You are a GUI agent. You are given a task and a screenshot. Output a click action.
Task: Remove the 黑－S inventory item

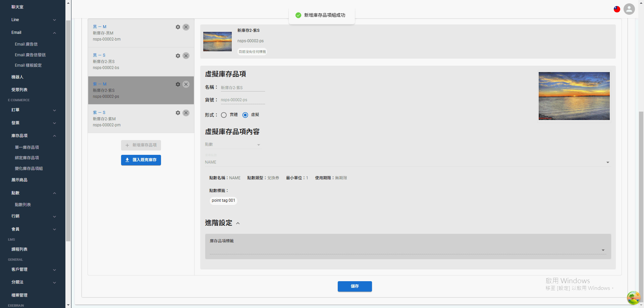pyautogui.click(x=186, y=56)
